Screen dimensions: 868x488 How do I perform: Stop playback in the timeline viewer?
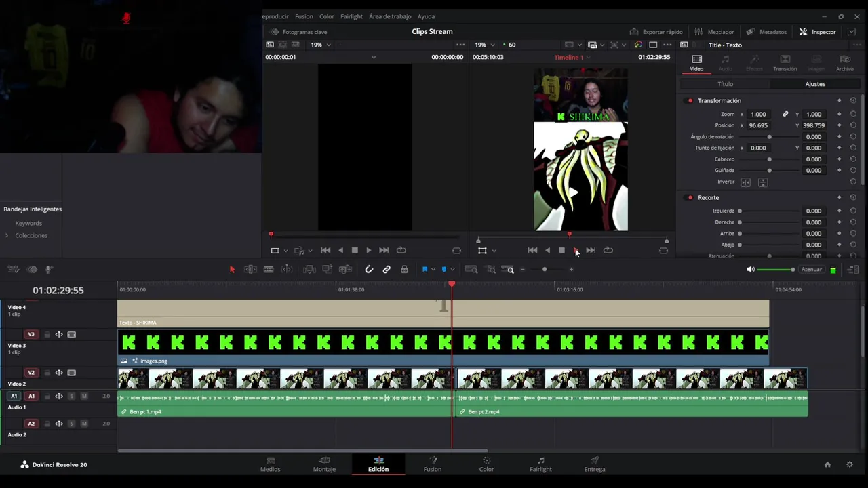(x=561, y=251)
